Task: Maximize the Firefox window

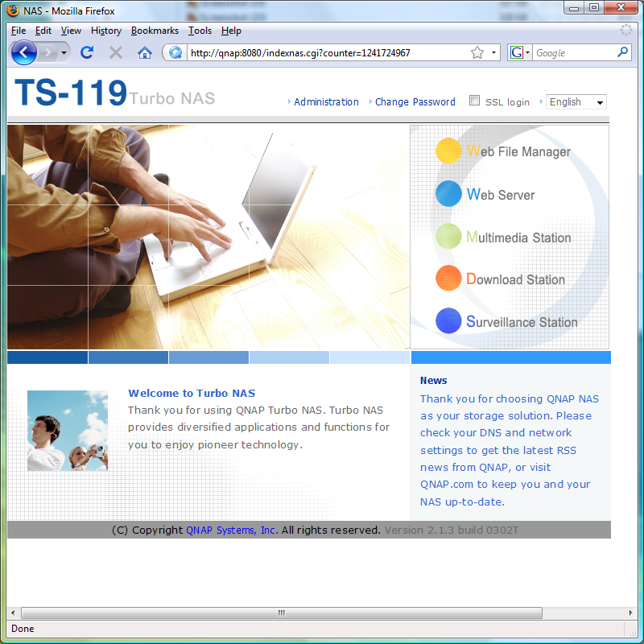Action: click(594, 8)
